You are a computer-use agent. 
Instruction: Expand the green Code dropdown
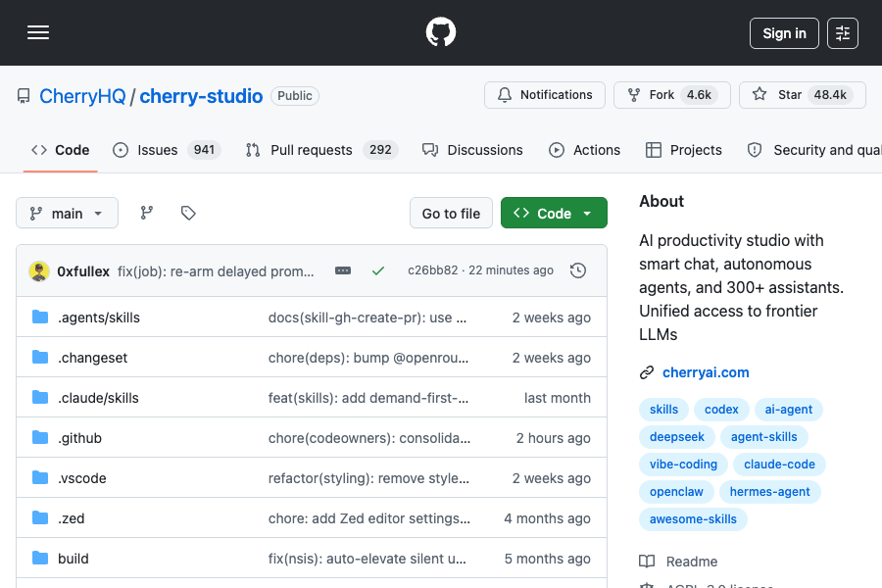[x=554, y=213]
